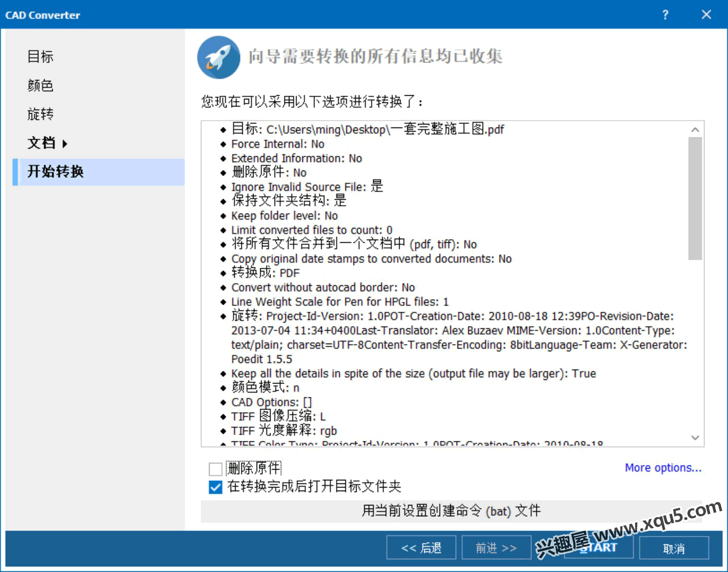Image resolution: width=728 pixels, height=572 pixels.
Task: Click the help question mark button
Action: 665,15
